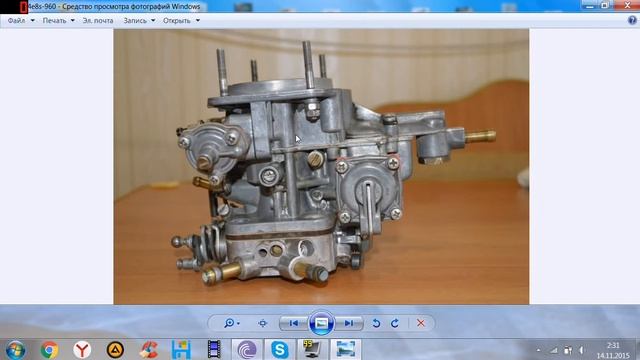Viewport: 640px width, 360px height.
Task: Launch Google Chrome from the taskbar
Action: pyautogui.click(x=49, y=350)
